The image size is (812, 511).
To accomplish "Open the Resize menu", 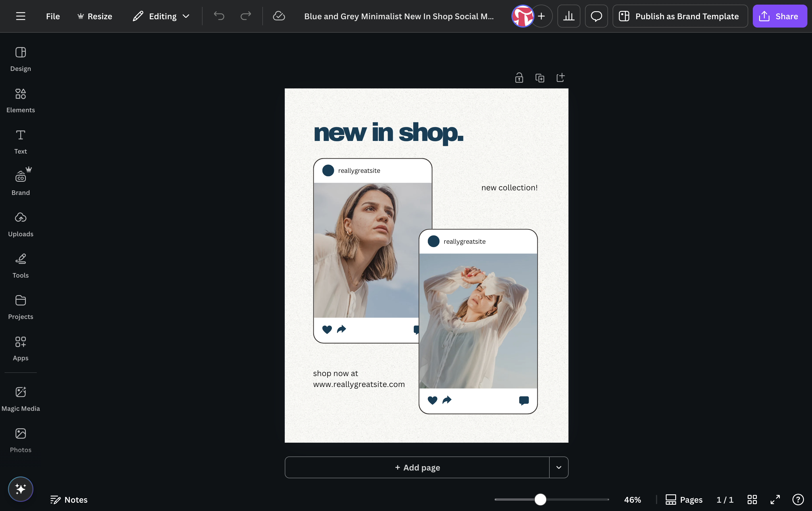I will [95, 16].
